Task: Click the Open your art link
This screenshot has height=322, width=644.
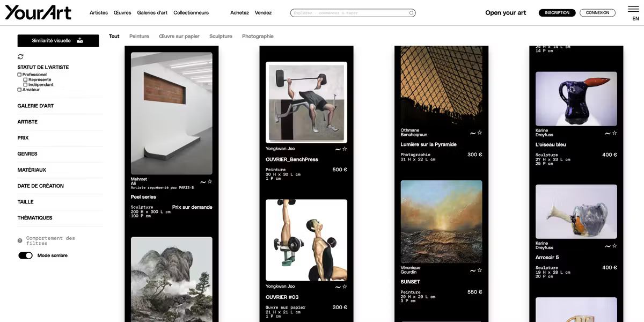Action: [506, 13]
